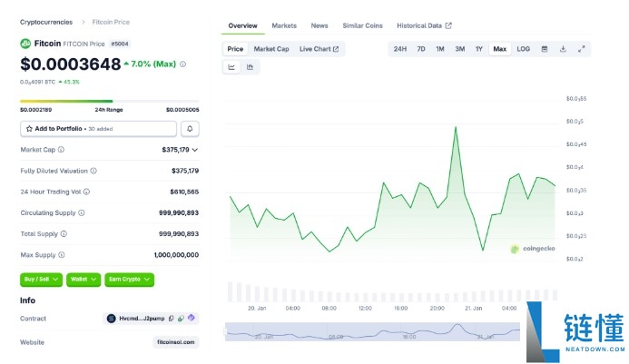The image size is (629, 364).
Task: Switch to line chart view
Action: click(231, 67)
